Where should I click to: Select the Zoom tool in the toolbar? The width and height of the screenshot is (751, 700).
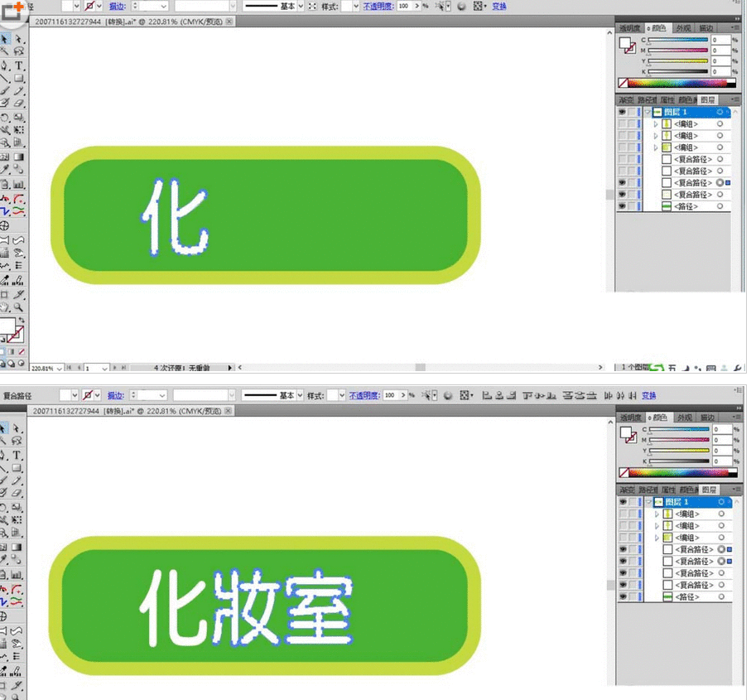coord(17,307)
